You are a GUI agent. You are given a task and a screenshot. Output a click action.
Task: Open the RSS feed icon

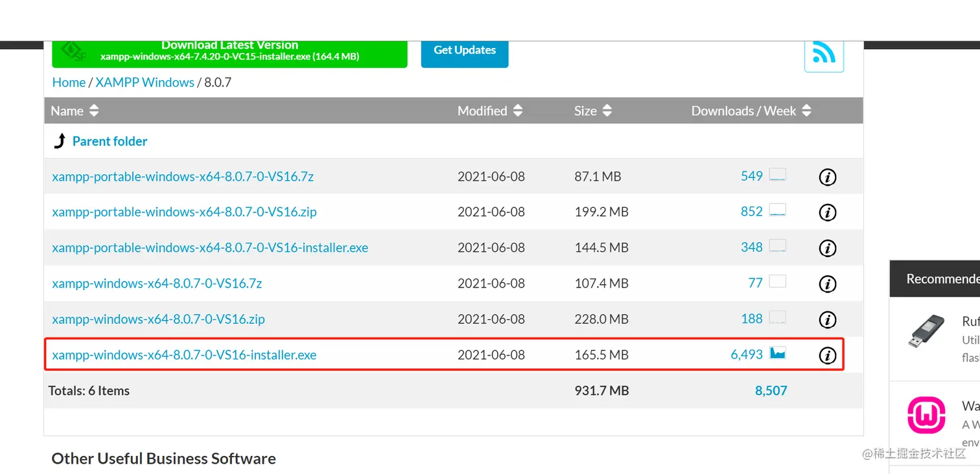(824, 55)
